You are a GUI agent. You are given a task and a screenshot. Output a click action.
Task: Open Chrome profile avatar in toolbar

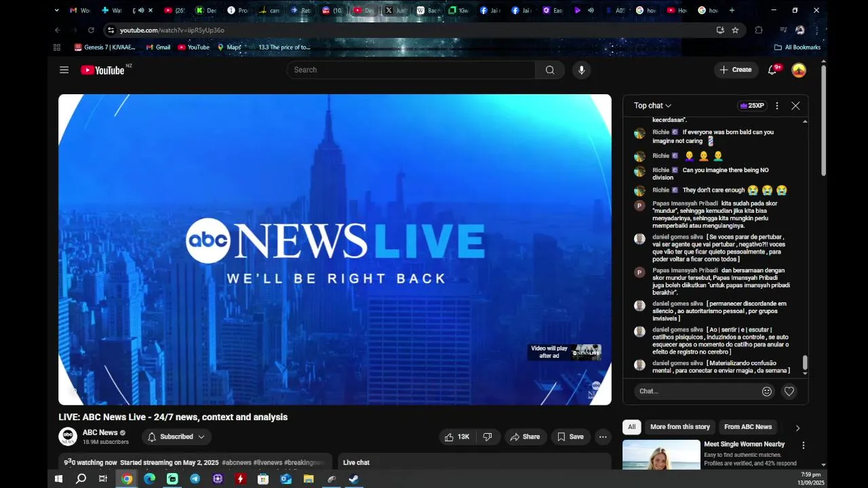(x=800, y=30)
